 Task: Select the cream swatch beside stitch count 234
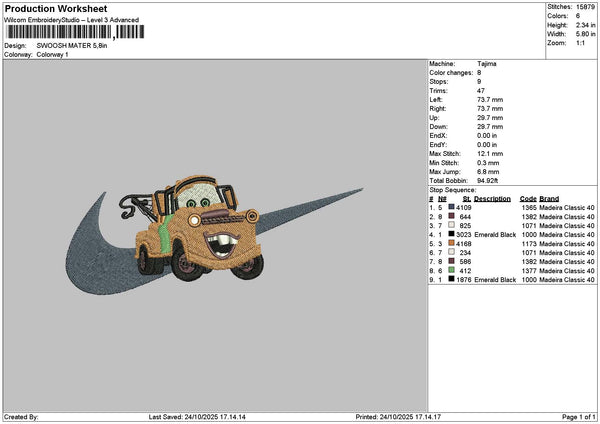[452, 252]
